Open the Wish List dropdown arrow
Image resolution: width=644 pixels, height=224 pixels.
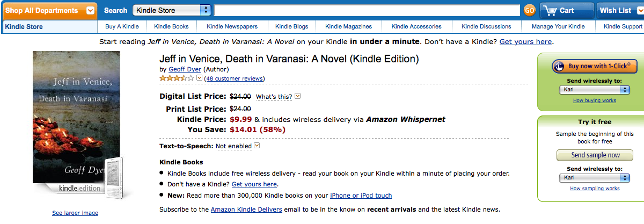coord(639,10)
